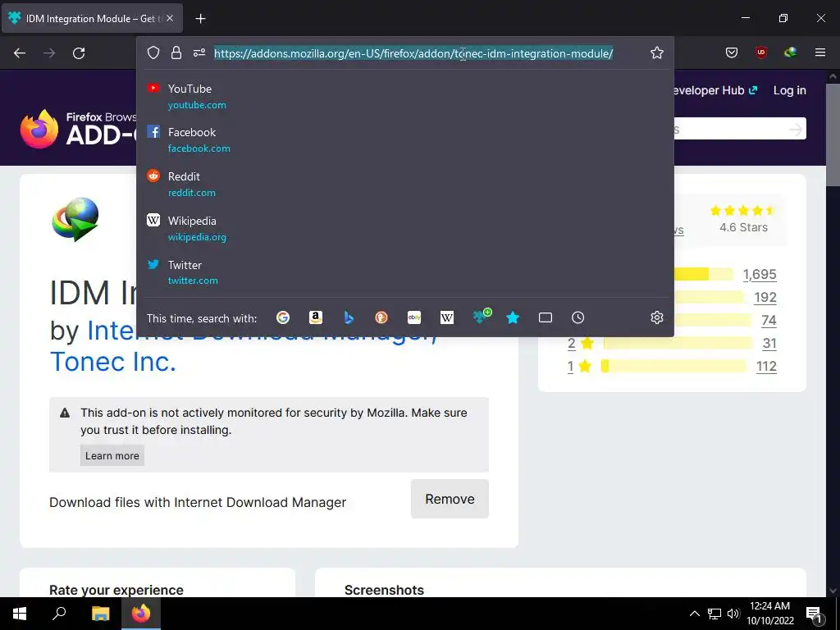View the 31 two-star reviews
Screen dimensions: 840x630
tap(769, 344)
